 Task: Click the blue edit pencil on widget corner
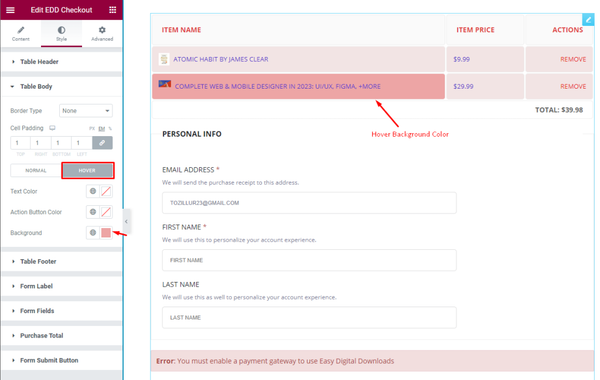588,20
